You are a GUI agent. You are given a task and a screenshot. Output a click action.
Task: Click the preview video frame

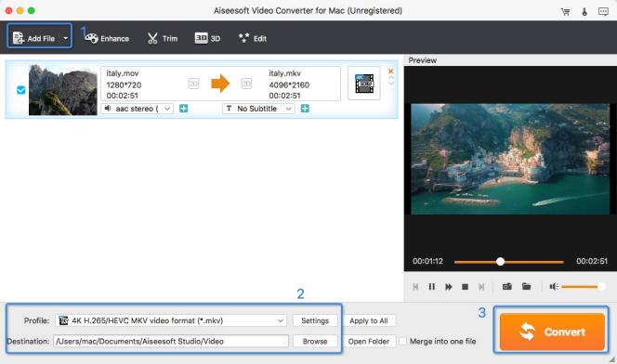pos(510,159)
